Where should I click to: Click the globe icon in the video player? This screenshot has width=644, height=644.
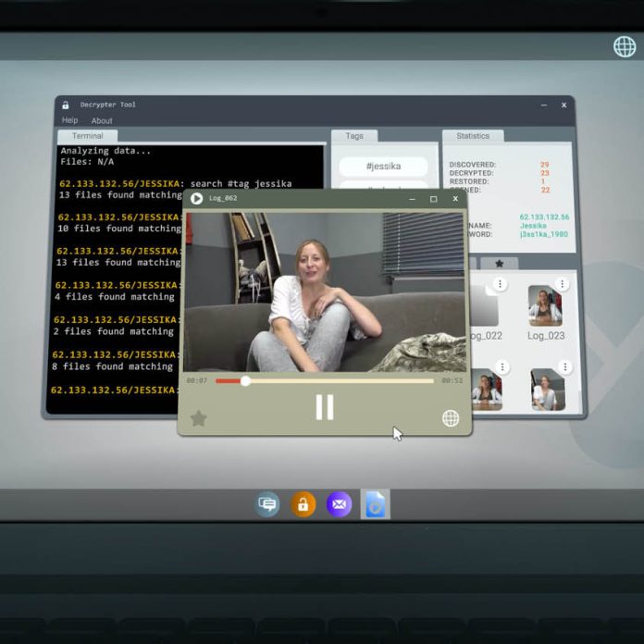coord(450,418)
